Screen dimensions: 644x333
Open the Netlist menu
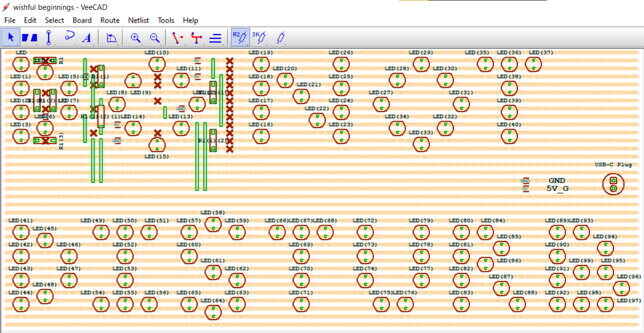(x=138, y=20)
